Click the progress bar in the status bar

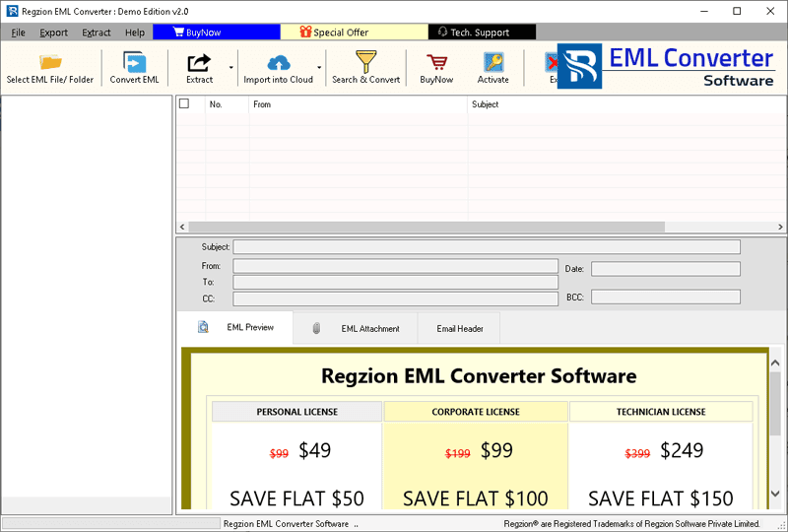click(111, 523)
